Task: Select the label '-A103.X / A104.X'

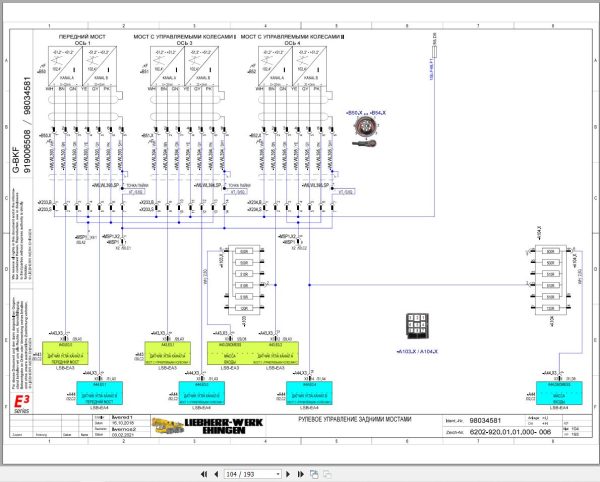Action: [417, 352]
